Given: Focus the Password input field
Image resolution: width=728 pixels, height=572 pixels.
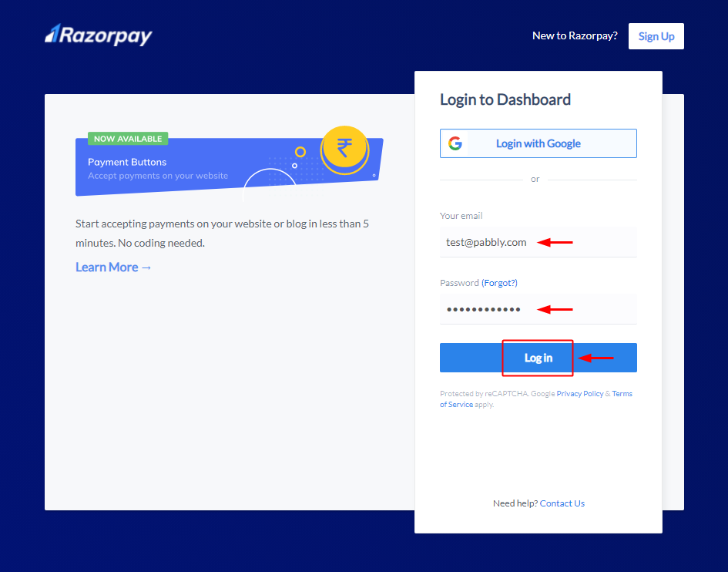Looking at the screenshot, I should point(538,309).
